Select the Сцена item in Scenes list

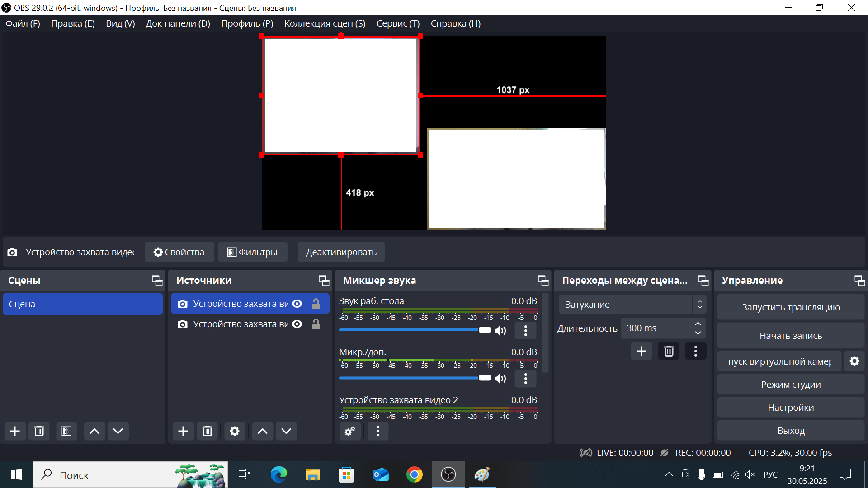pyautogui.click(x=83, y=304)
